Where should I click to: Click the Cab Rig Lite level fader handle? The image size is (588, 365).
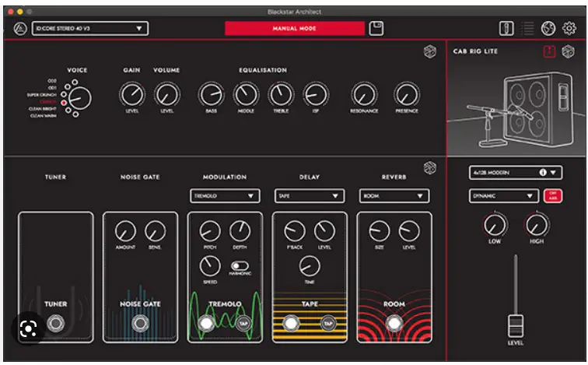516,325
